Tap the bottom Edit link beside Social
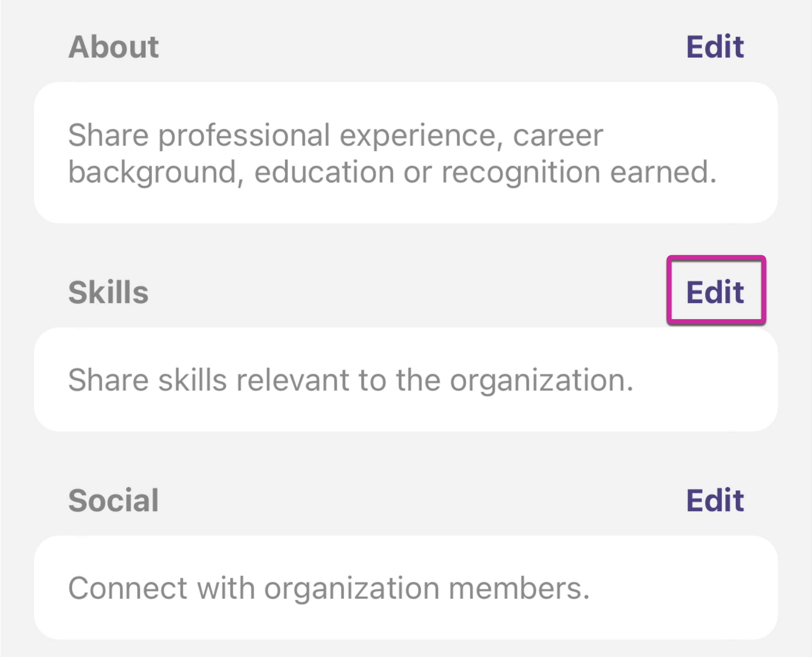The width and height of the screenshot is (812, 657). [x=715, y=500]
